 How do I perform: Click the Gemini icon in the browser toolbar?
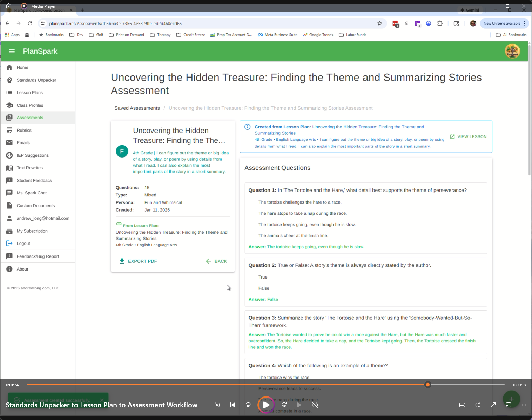(470, 10)
